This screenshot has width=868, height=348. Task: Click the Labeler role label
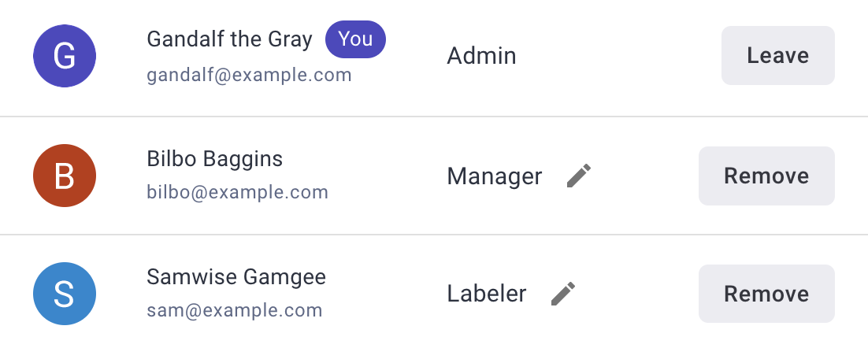[x=486, y=294]
